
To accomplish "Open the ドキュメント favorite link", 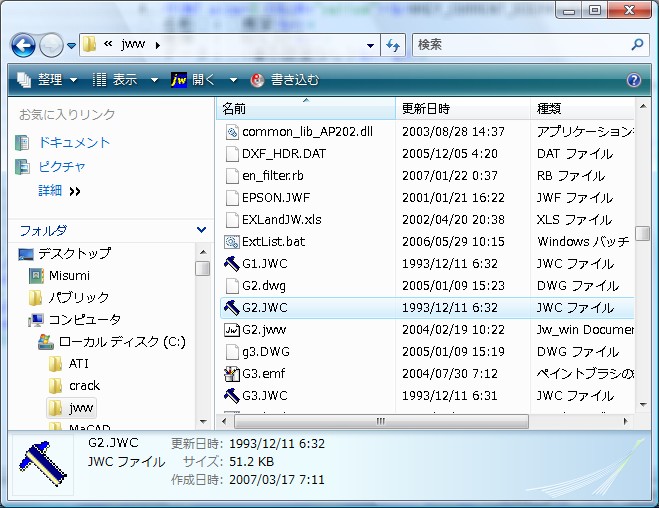I will pos(73,143).
